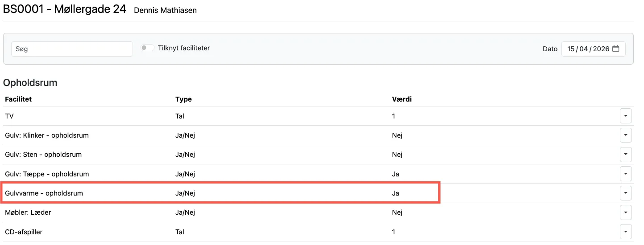Screen dimensions: 644x245
Task: Toggle the Tilknyt faciliteter switch
Action: pos(147,48)
